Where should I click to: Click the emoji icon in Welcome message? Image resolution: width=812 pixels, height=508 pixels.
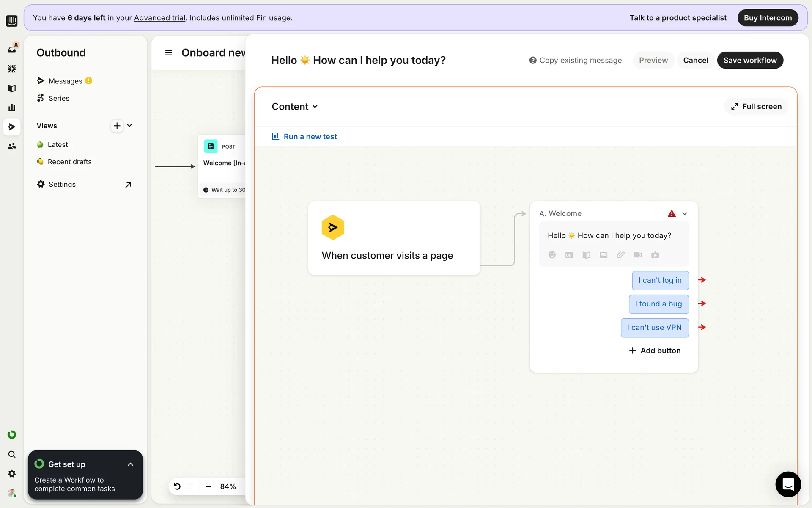click(x=552, y=255)
